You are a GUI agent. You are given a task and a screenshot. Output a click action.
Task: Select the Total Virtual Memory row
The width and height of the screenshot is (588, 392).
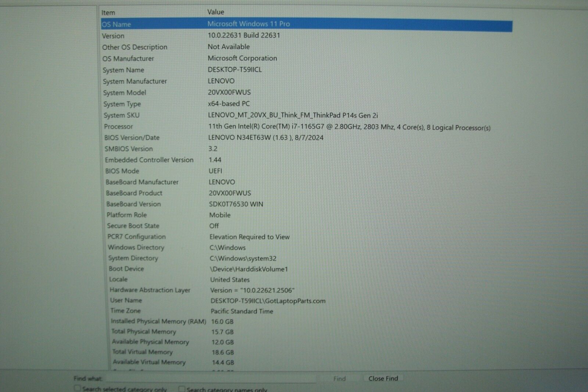tap(306, 352)
